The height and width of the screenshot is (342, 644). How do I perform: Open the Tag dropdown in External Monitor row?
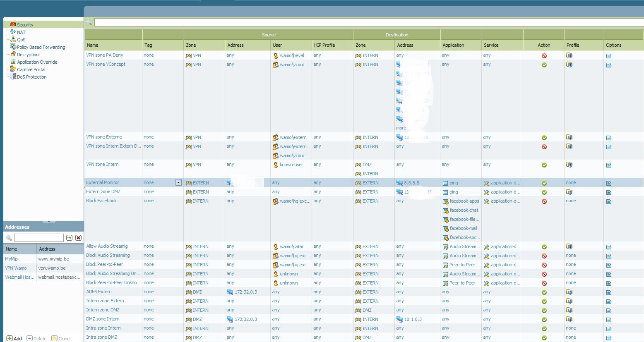(x=178, y=182)
